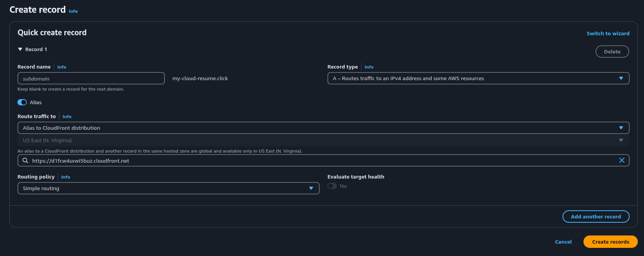Image resolution: width=644 pixels, height=256 pixels.
Task: Toggle Evaluate target health switch
Action: point(332,186)
